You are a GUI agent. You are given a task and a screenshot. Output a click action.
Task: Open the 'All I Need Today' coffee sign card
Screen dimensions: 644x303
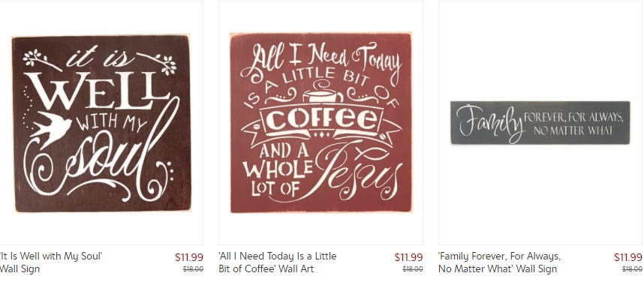pos(320,123)
